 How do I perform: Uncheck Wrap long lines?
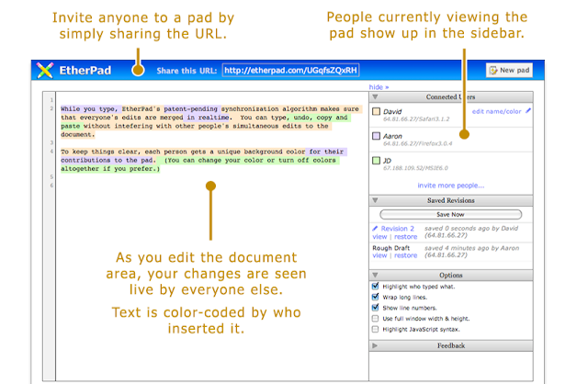click(375, 297)
